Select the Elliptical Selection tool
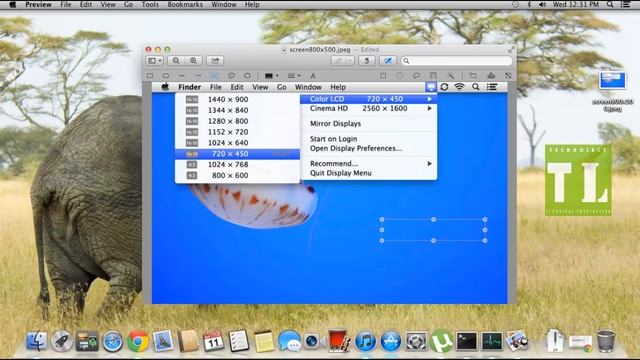 click(x=400, y=76)
